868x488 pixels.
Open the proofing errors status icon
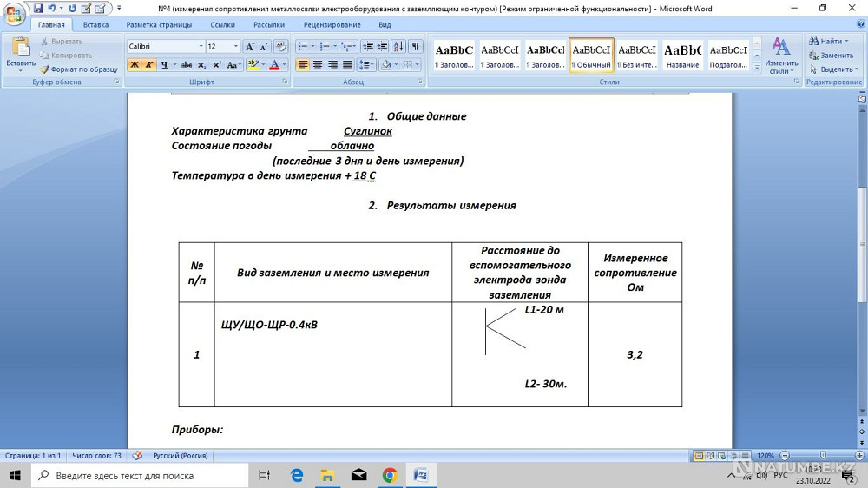click(137, 455)
